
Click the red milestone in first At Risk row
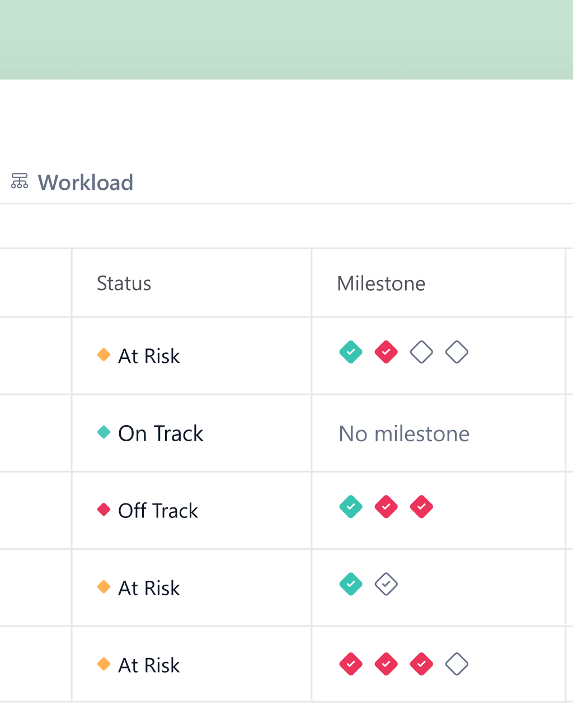pos(386,352)
